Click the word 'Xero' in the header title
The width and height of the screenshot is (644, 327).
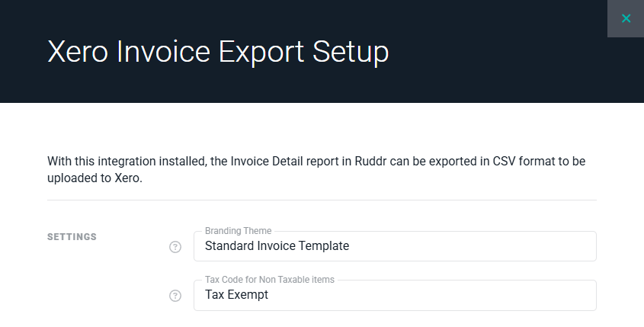[78, 52]
